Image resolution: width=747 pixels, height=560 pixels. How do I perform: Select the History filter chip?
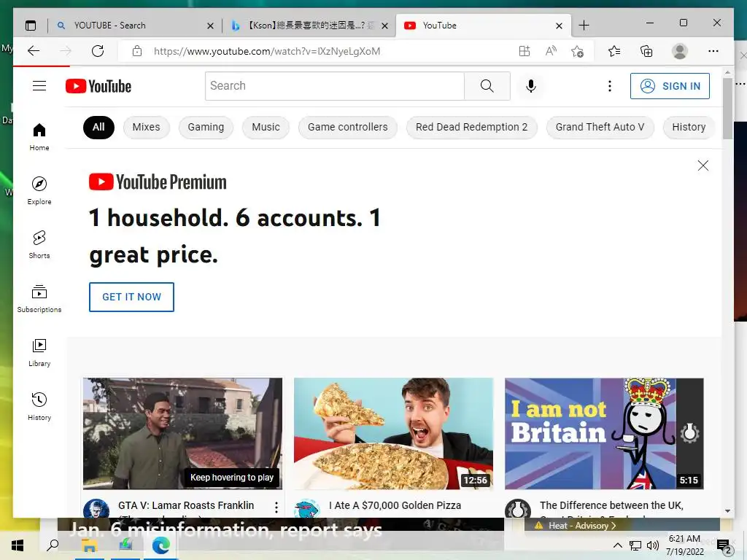click(x=689, y=127)
